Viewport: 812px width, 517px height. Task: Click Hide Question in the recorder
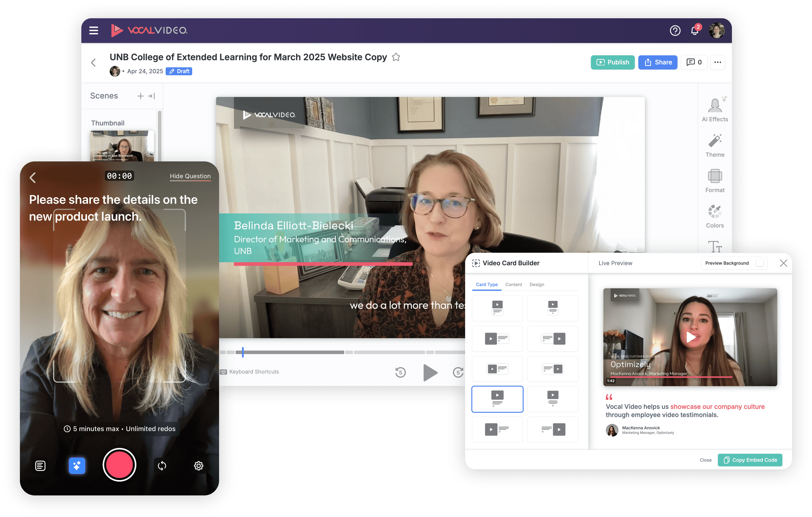pos(190,176)
